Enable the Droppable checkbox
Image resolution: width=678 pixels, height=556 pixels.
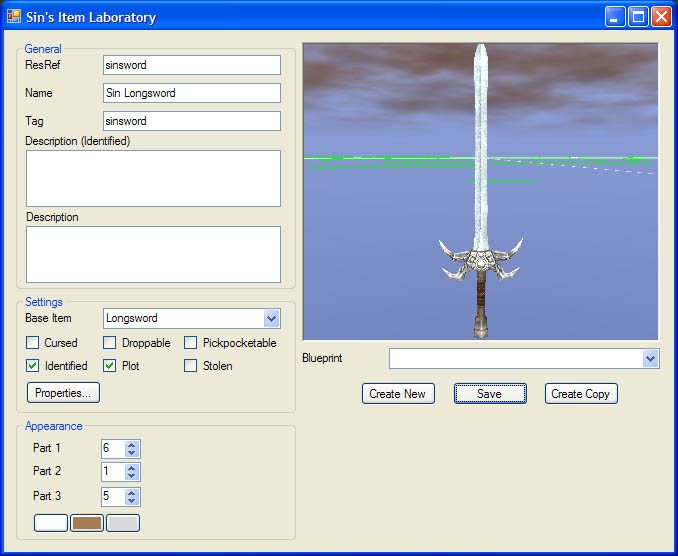pyautogui.click(x=110, y=343)
